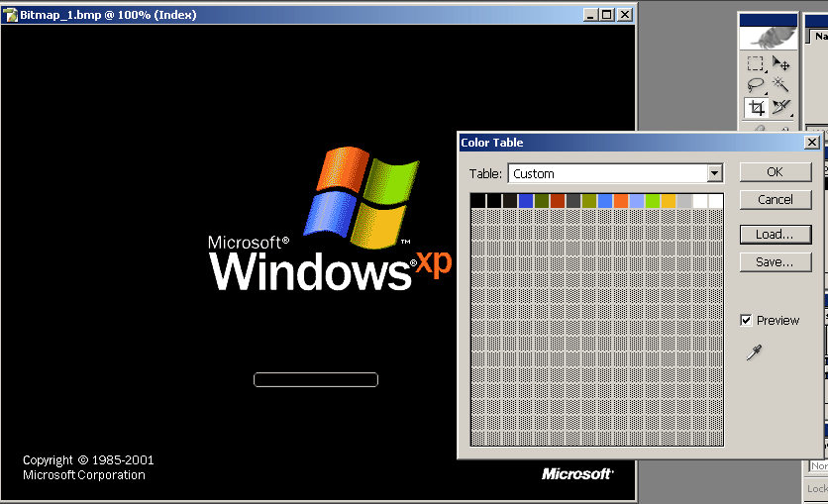Select the Rectangular Marquee tool
Viewport: 828px width, 504px height.
pos(756,63)
